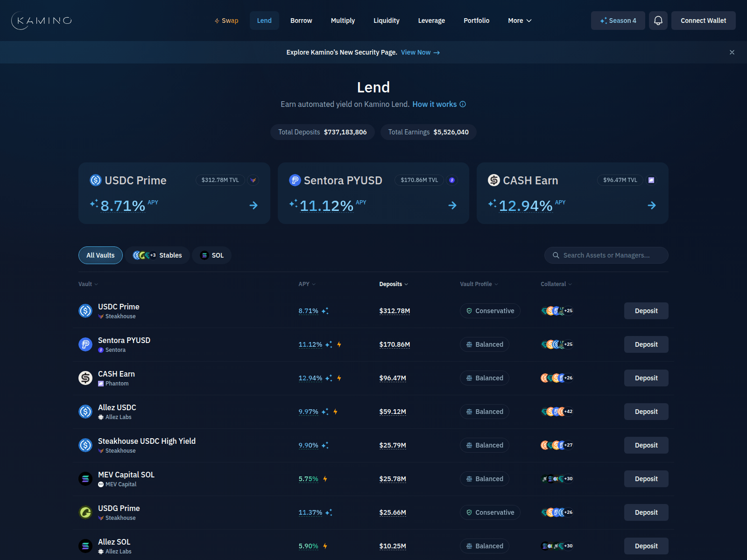The width and height of the screenshot is (747, 560).
Task: Deposit into USDG Prime vault
Action: (x=646, y=512)
